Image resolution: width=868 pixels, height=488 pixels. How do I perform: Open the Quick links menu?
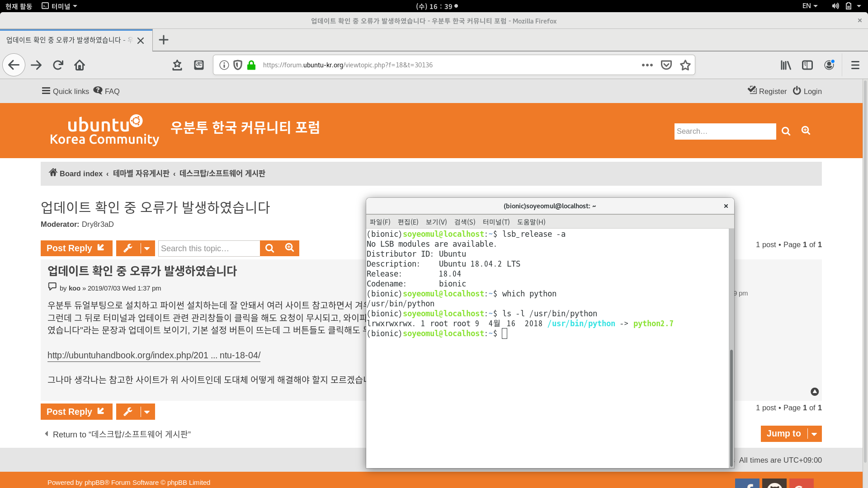coord(66,91)
